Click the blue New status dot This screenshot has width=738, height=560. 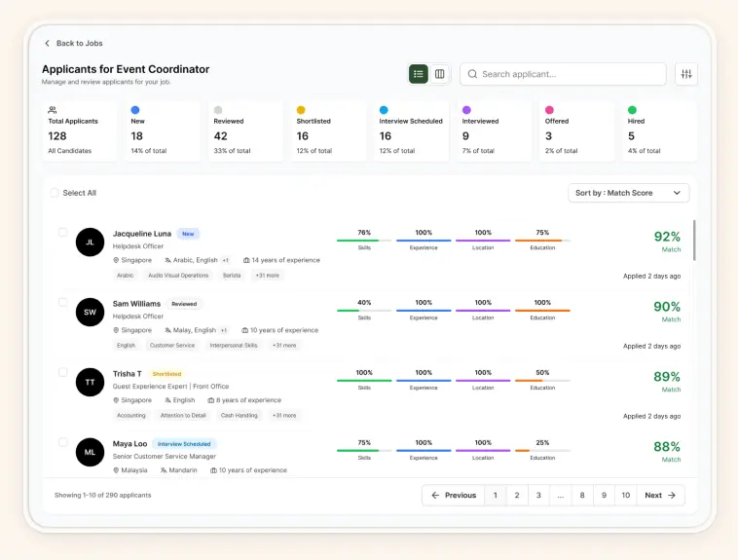click(x=135, y=110)
